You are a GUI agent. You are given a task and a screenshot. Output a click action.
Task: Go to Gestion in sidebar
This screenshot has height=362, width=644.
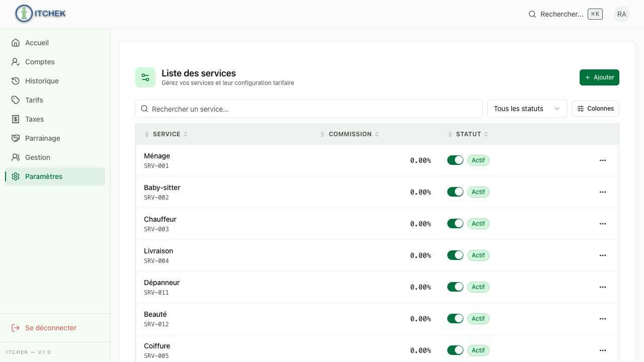point(55,157)
